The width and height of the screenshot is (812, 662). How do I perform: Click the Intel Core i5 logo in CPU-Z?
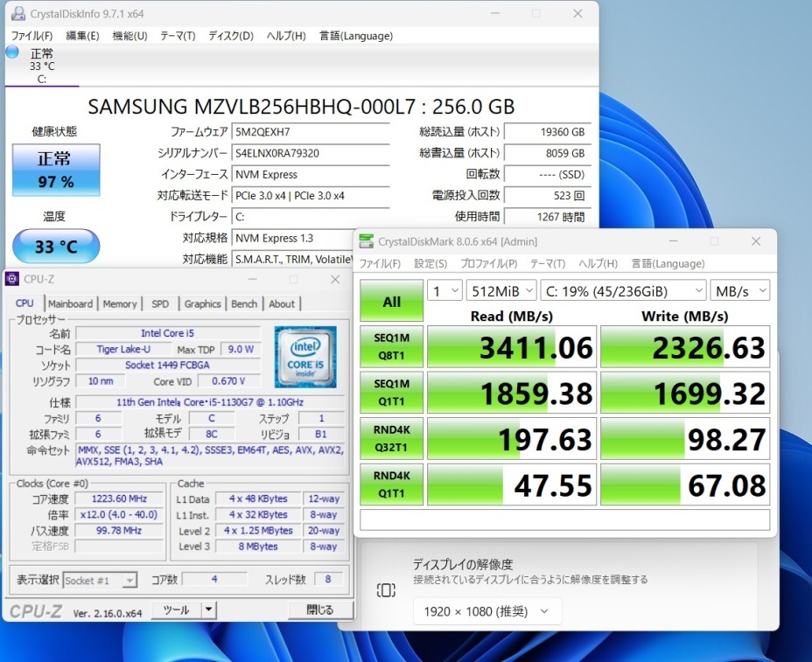tap(305, 357)
